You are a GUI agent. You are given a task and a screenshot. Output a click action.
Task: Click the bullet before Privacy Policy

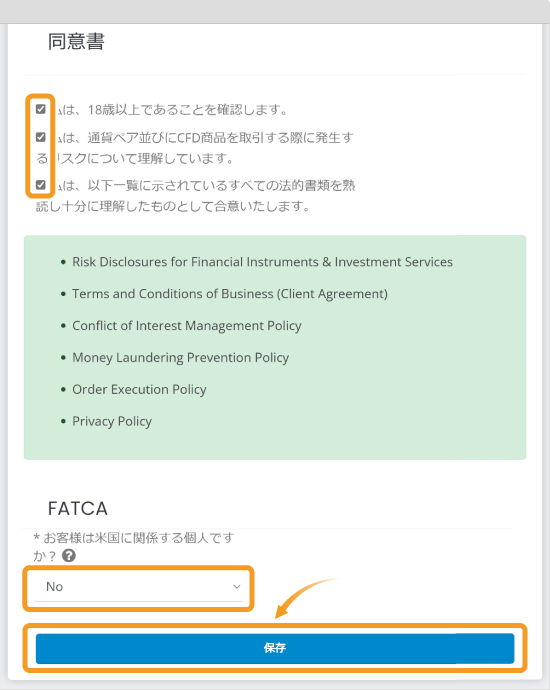[x=63, y=422]
